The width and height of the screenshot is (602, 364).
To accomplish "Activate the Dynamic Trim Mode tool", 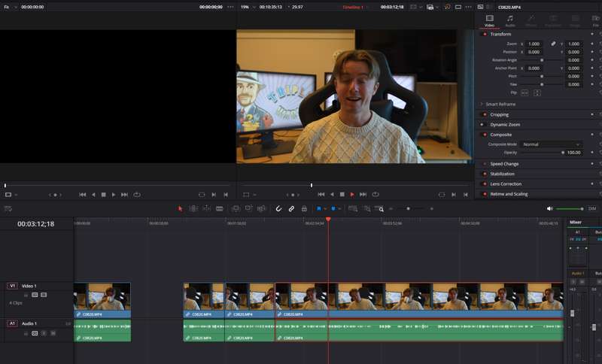I will [206, 208].
